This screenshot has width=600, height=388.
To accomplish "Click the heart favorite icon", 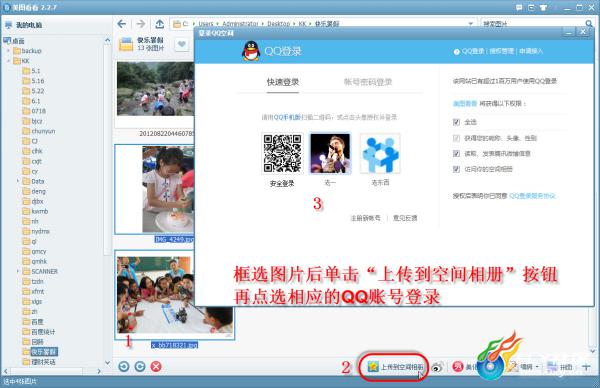I will tap(182, 44).
